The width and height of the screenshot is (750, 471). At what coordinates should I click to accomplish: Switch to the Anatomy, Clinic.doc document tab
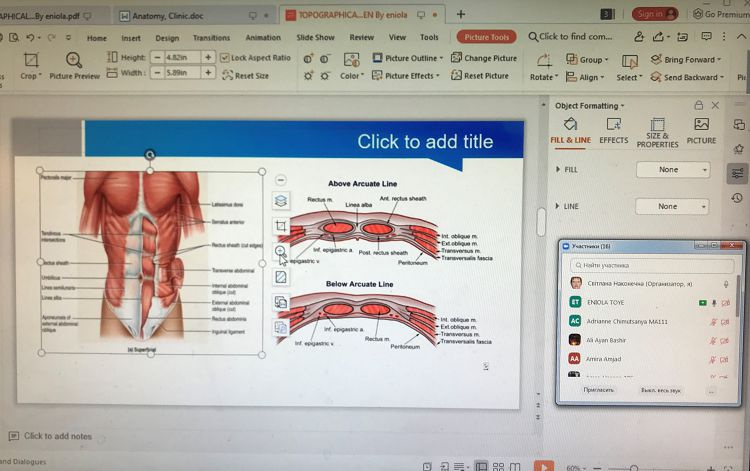point(195,16)
